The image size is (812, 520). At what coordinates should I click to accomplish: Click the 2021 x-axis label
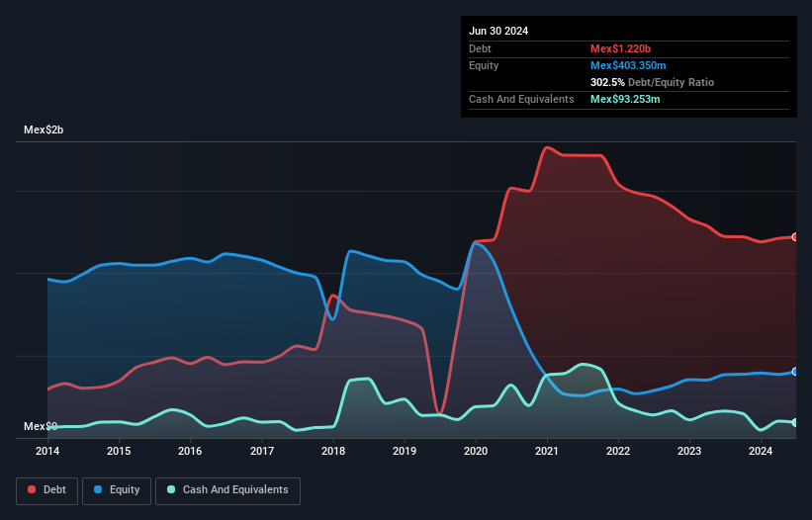click(x=547, y=451)
